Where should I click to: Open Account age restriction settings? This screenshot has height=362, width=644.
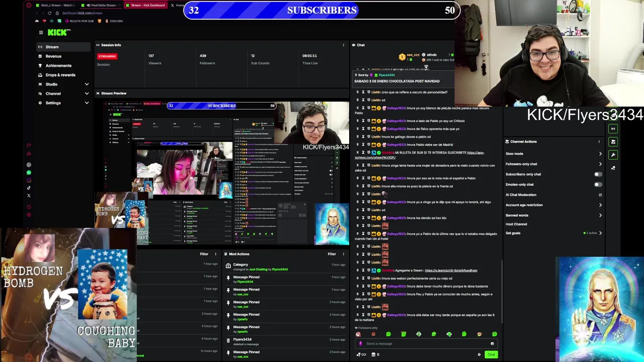553,205
